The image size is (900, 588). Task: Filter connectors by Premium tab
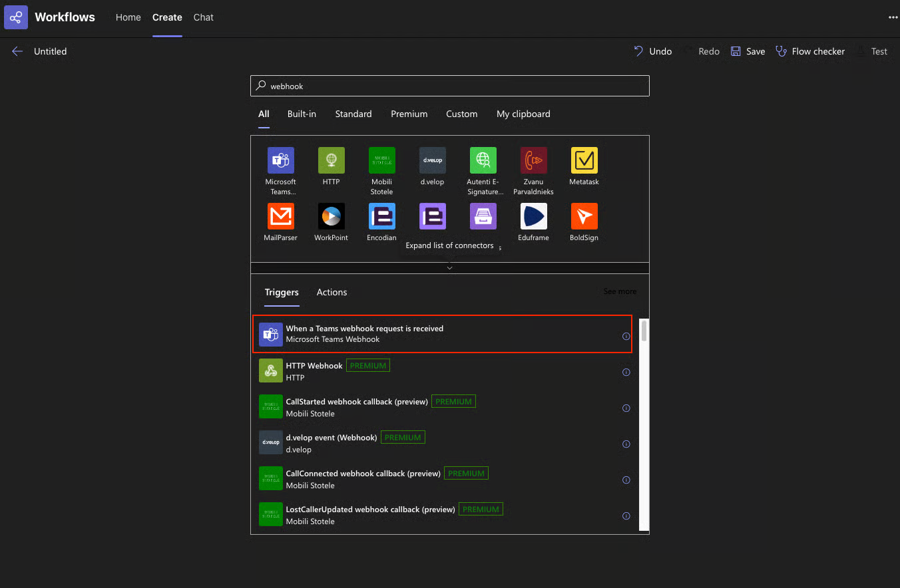pos(409,114)
